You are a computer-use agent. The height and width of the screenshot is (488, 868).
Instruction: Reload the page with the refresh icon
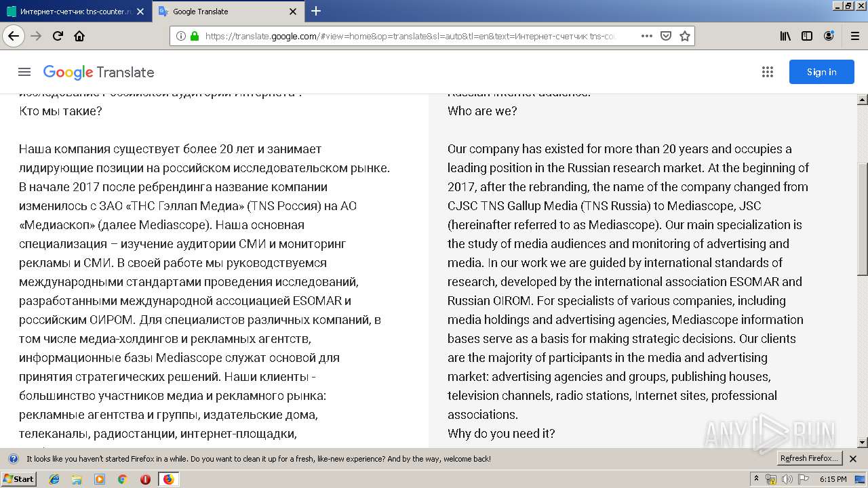pos(58,36)
